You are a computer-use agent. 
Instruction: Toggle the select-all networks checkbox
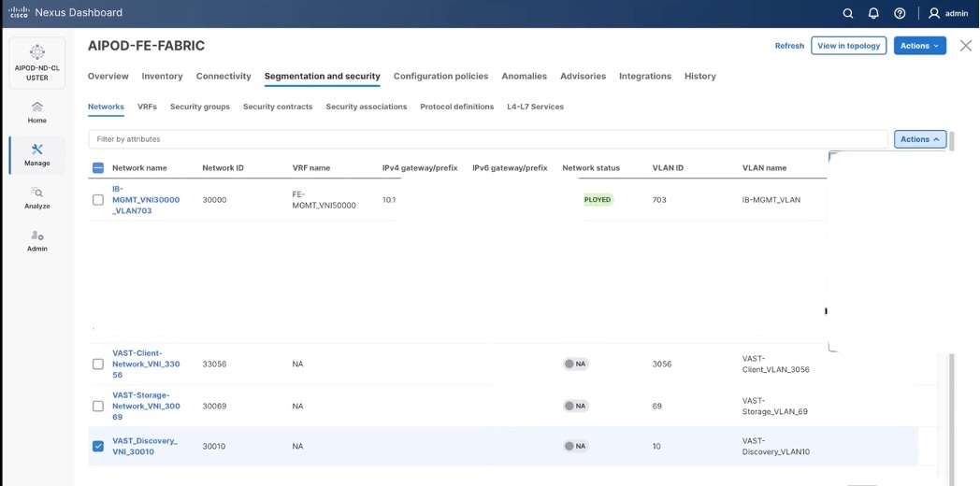[x=98, y=167]
